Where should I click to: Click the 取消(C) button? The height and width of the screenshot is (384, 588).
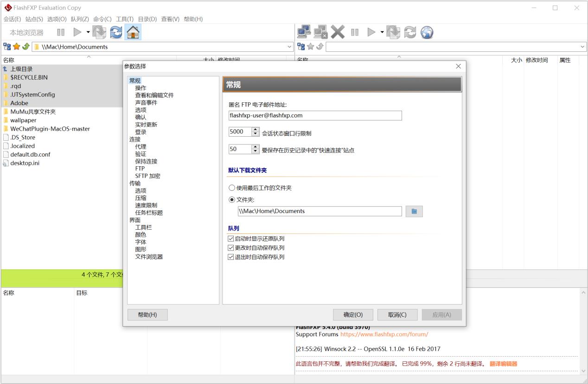(x=397, y=315)
